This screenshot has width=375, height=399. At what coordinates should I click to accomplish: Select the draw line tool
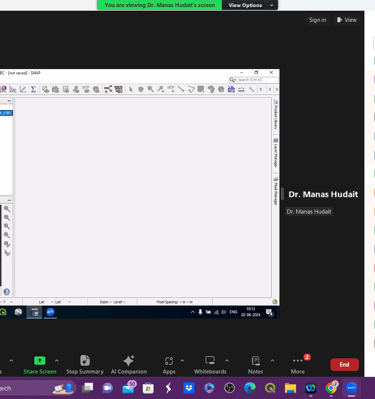click(181, 89)
